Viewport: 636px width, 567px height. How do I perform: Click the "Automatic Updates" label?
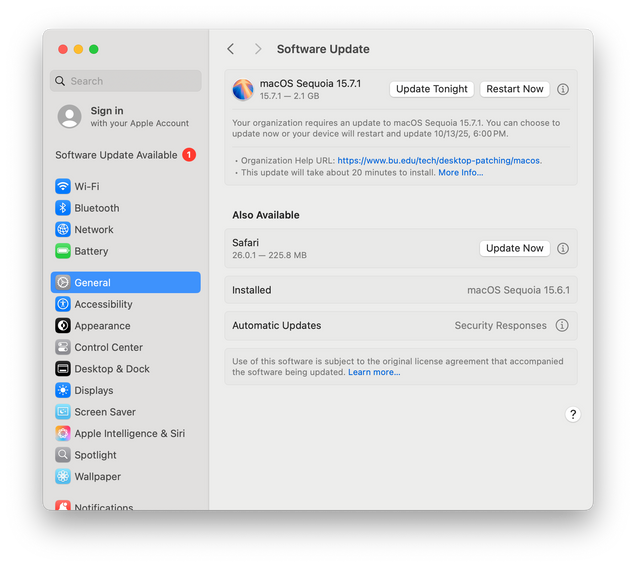point(277,325)
